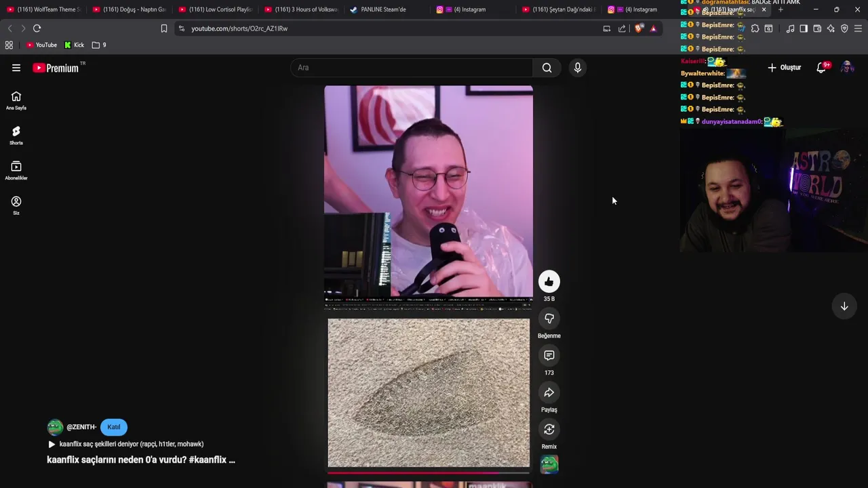Click the browser back arrow

click(x=9, y=28)
